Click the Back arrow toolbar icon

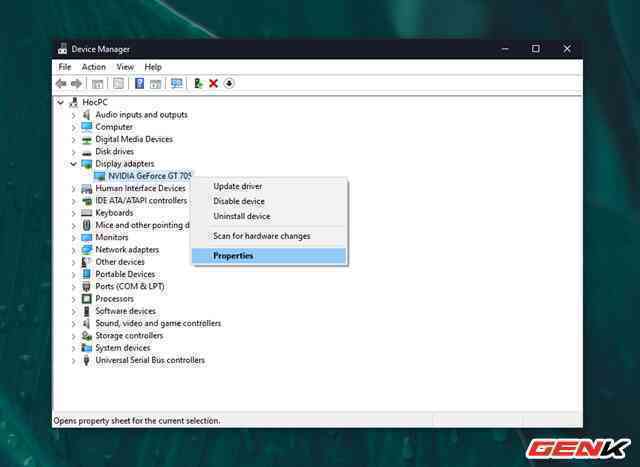61,84
